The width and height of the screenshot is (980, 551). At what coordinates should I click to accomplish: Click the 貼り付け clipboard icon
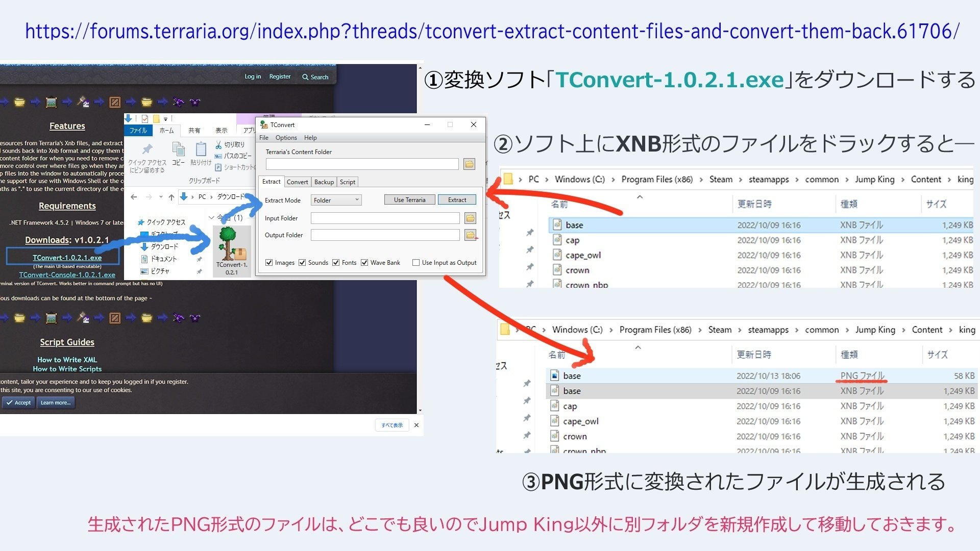point(201,149)
